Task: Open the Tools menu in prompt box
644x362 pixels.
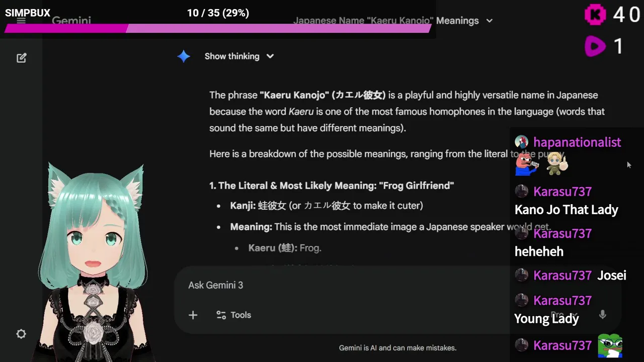Action: (233, 315)
